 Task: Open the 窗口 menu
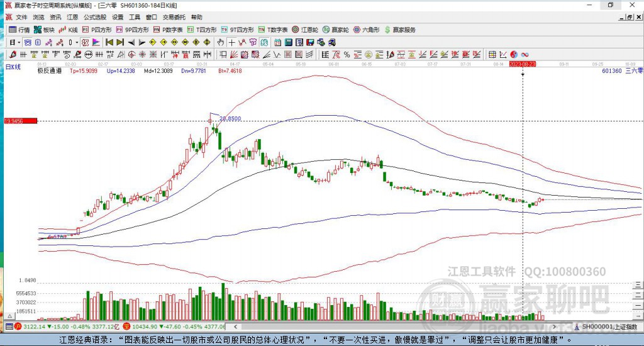coord(152,17)
